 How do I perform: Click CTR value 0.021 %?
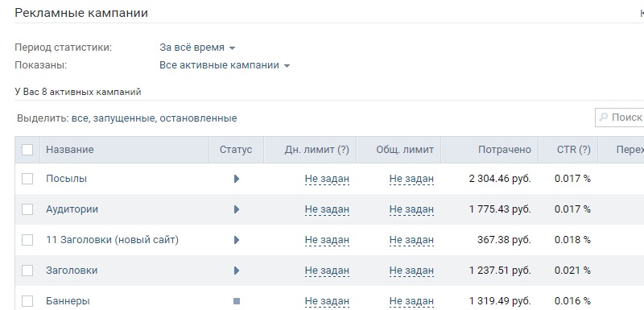point(572,271)
